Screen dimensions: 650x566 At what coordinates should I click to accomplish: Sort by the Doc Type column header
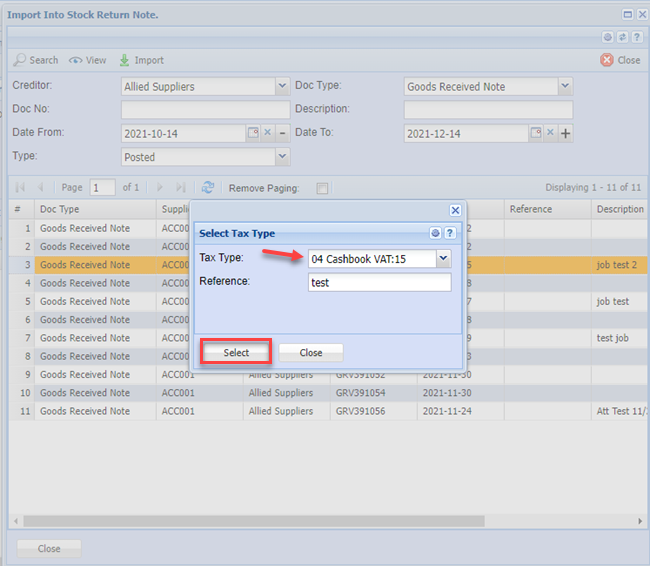60,210
